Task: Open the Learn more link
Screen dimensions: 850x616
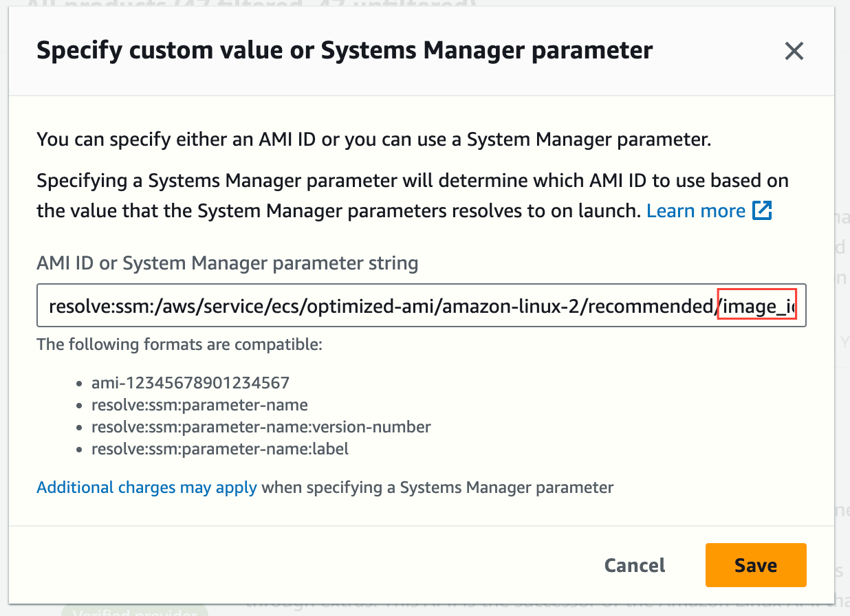Action: click(x=696, y=210)
